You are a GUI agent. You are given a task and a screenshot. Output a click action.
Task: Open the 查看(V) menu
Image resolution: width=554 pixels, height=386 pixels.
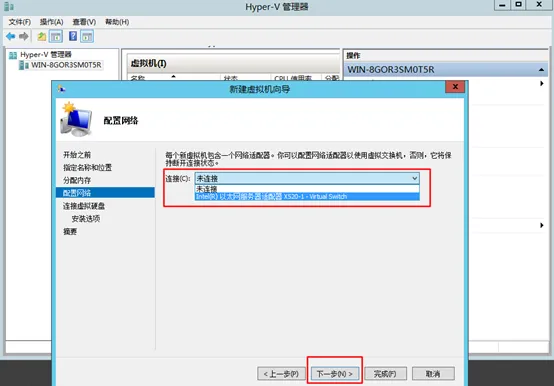[84, 22]
